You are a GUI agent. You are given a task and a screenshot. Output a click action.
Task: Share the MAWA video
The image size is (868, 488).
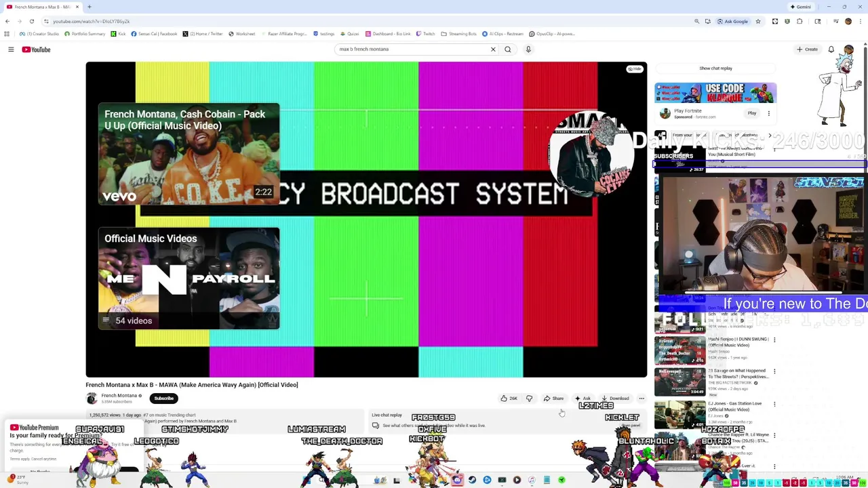click(x=553, y=399)
